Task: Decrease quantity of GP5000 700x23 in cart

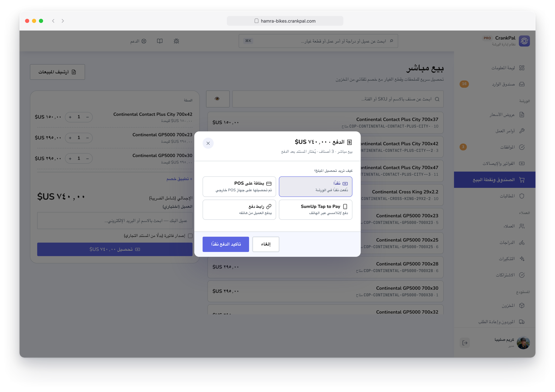Action: pyautogui.click(x=87, y=138)
